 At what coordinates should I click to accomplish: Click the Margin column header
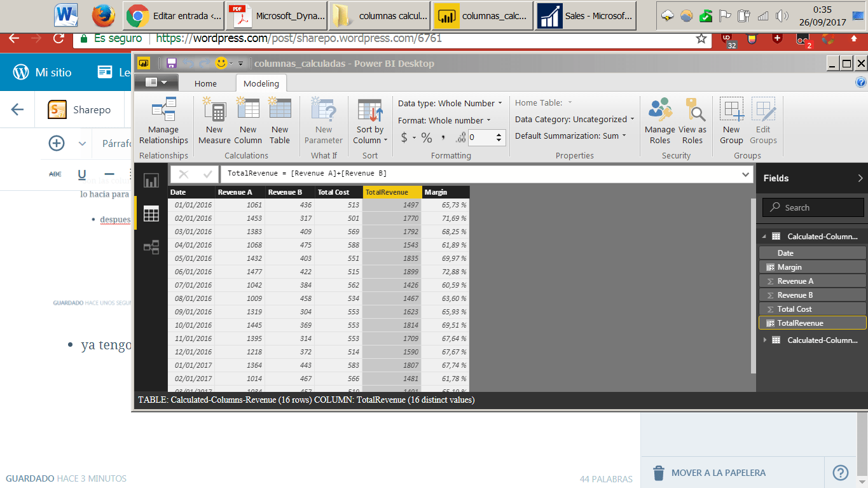click(x=446, y=192)
